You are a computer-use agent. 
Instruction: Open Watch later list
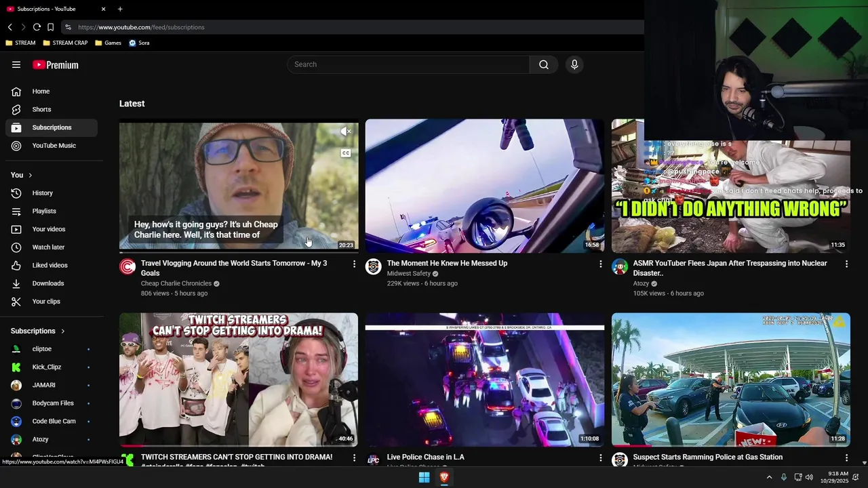52,247
